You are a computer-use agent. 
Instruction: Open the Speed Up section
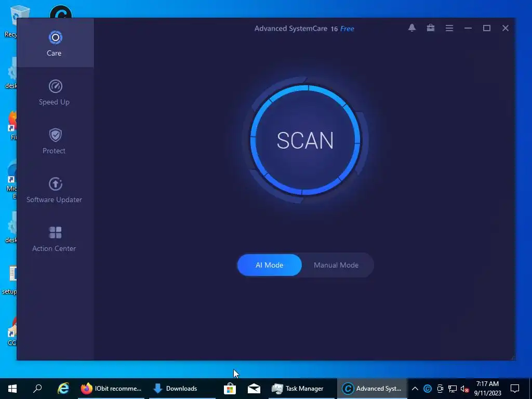point(54,92)
